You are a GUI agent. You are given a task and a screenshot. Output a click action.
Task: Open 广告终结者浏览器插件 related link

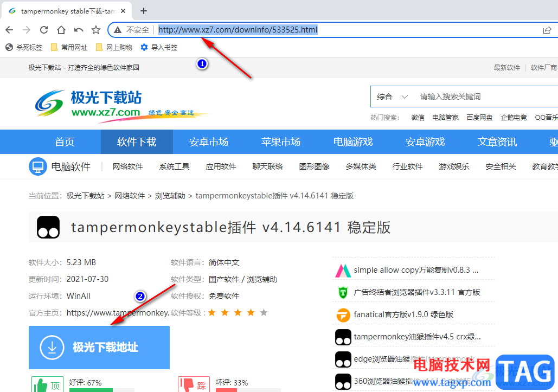click(417, 292)
